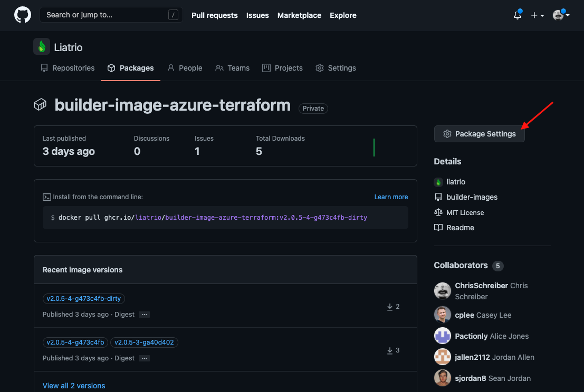Viewport: 584px width, 392px height.
Task: Open version tag v2.0.5-4-g473c4fb-dirty
Action: coord(84,299)
